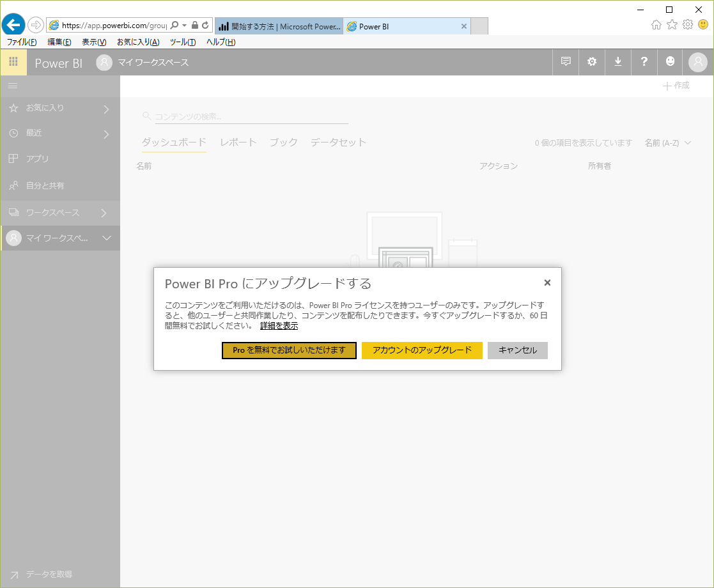
Task: Close the upgrade dialog with X
Action: point(547,283)
